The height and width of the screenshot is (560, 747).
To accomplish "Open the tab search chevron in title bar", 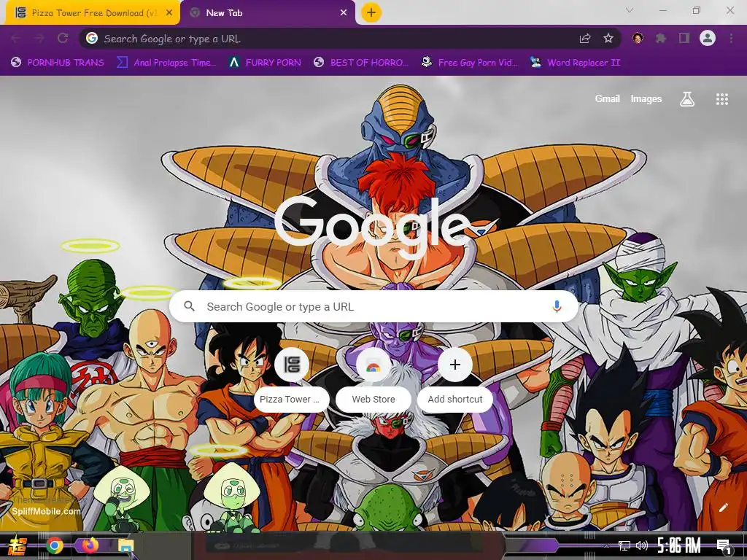I will click(630, 10).
